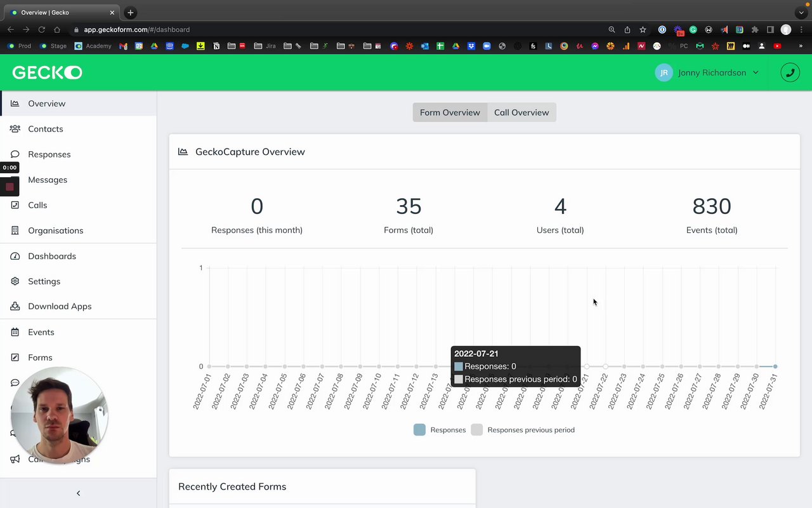This screenshot has height=508, width=812.
Task: Open the Events calendar icon
Action: coord(15,332)
